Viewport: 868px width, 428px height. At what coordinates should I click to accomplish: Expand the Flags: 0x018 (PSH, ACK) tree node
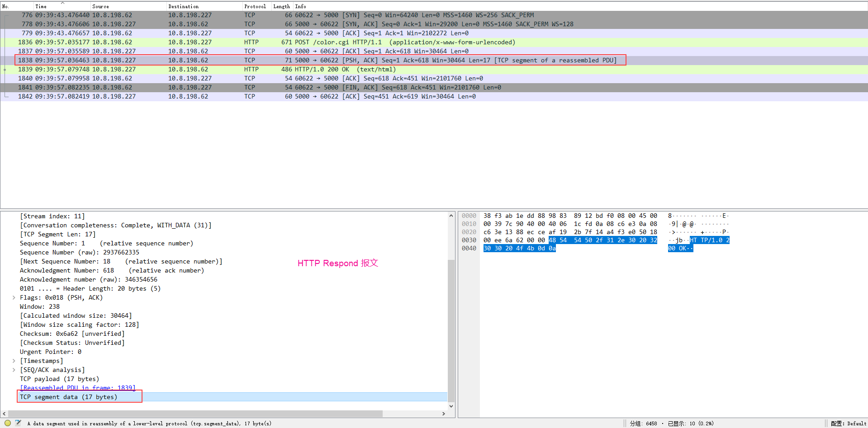14,297
